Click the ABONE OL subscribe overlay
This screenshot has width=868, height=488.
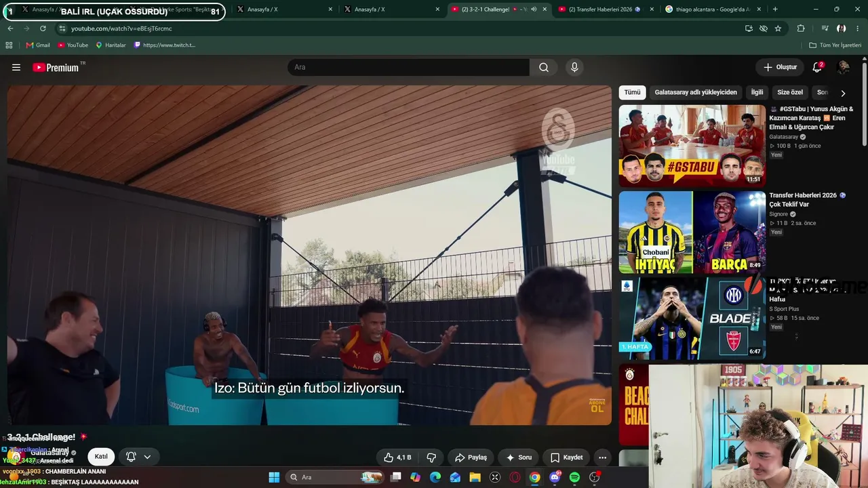597,405
